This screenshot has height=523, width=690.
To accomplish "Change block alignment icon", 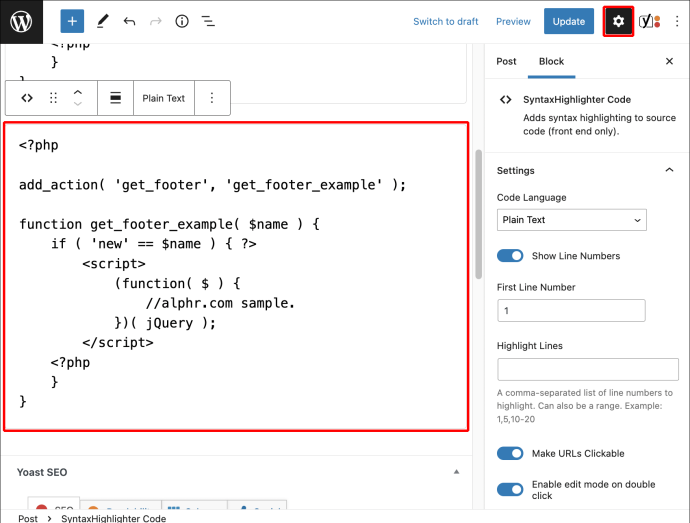I will 115,98.
